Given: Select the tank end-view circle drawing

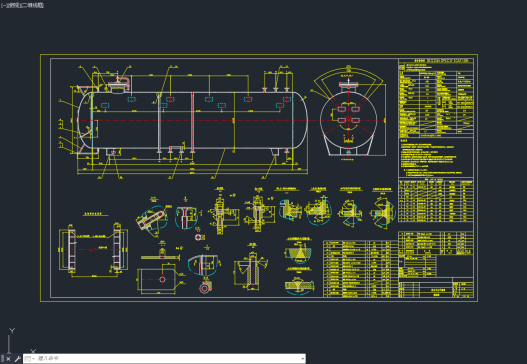Looking at the screenshot, I should 349,120.
